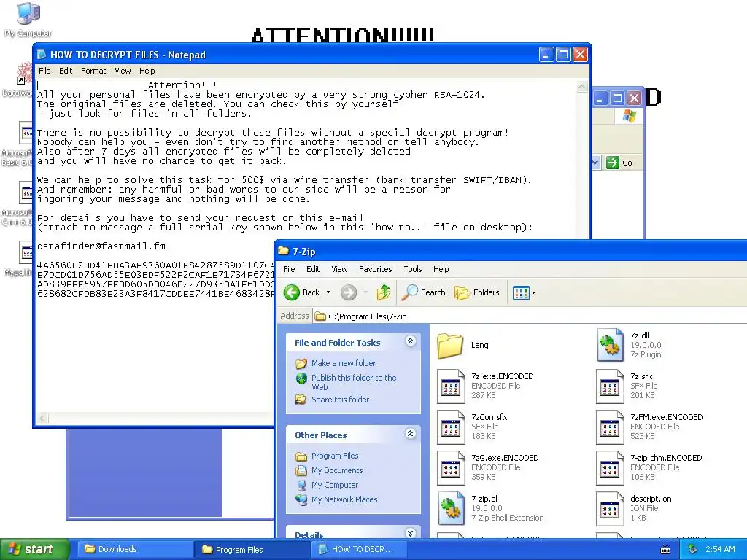Select the Lang folder icon
The height and width of the screenshot is (560, 747).
tap(450, 345)
